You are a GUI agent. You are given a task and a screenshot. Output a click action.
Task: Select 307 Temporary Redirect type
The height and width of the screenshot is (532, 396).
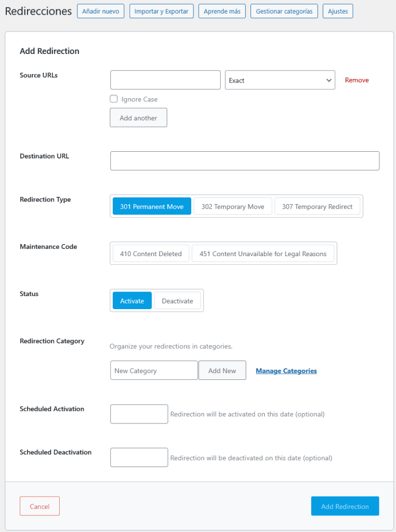coord(317,207)
